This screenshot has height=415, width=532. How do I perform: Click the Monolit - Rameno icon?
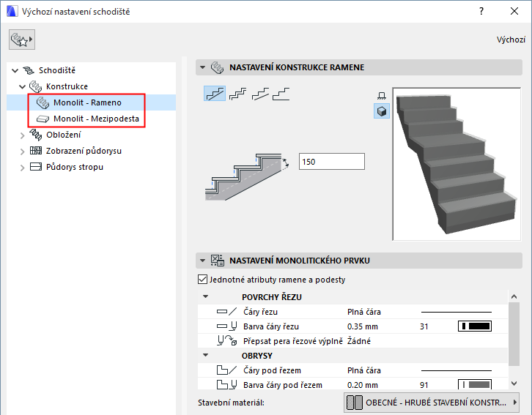(43, 102)
